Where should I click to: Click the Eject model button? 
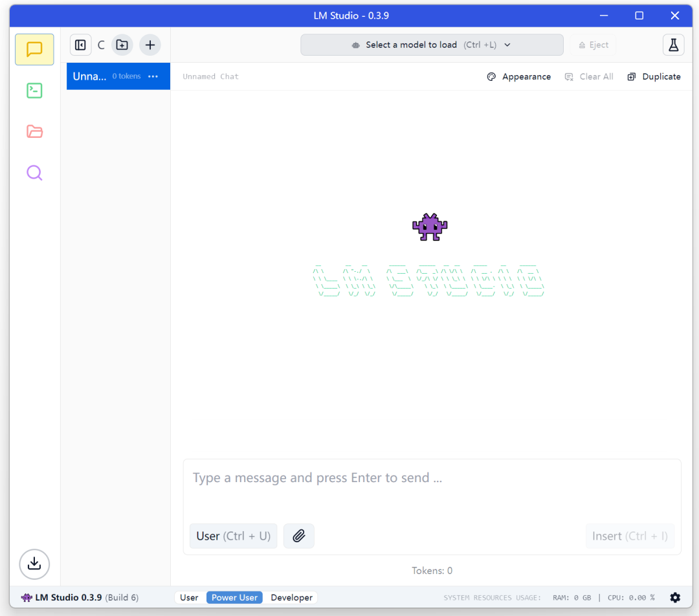[593, 45]
